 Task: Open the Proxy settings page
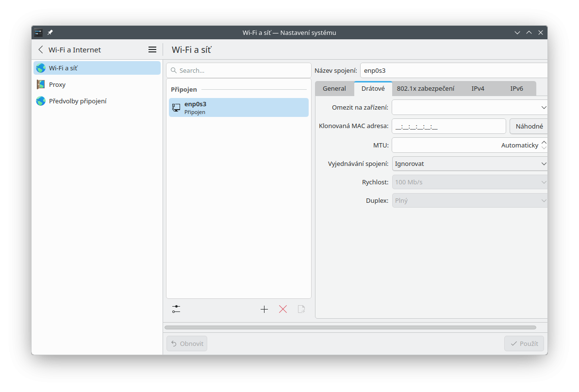pos(97,84)
